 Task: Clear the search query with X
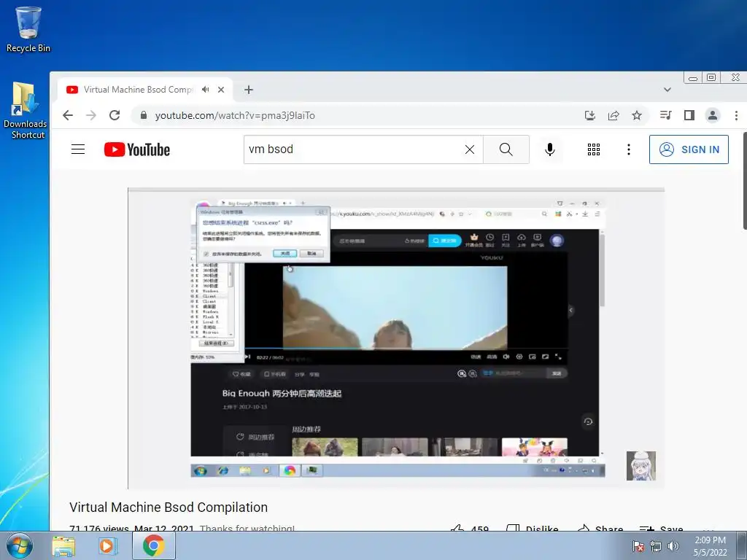point(470,149)
